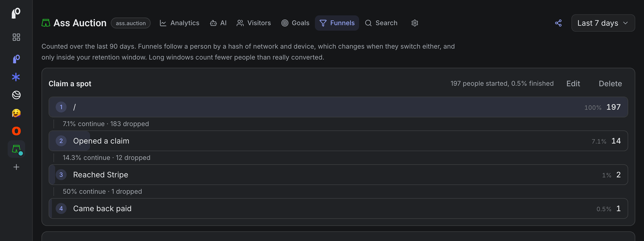
Task: Switch to the AI tab
Action: coord(218,23)
